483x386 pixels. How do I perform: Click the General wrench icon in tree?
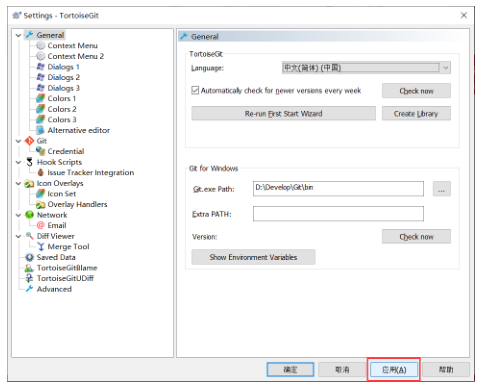point(30,35)
